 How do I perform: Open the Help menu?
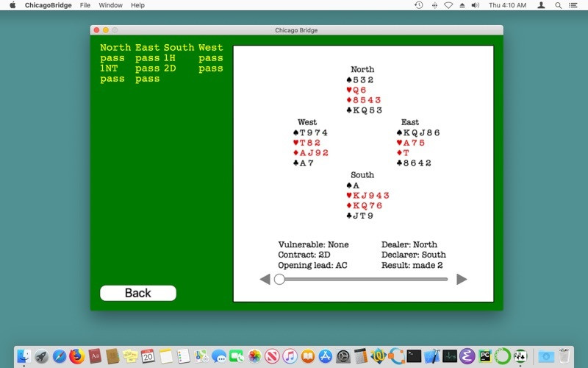[x=137, y=5]
